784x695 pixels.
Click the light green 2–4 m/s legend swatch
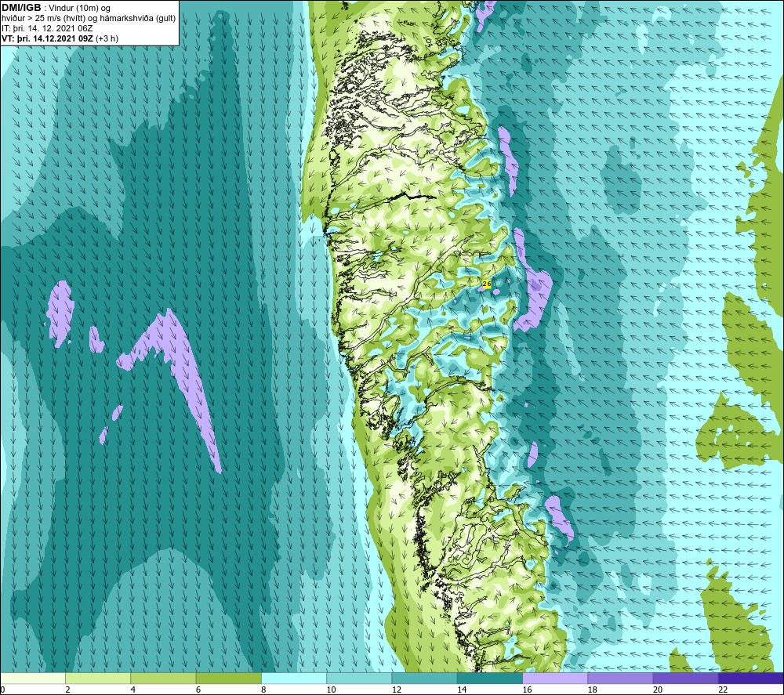click(98, 679)
